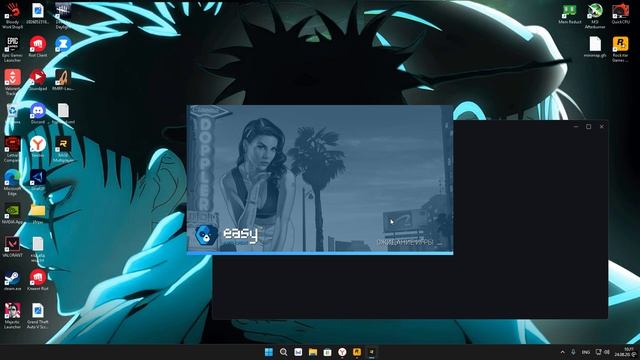
Task: Open the Recycle Bin on desktop
Action: pyautogui.click(x=12, y=113)
